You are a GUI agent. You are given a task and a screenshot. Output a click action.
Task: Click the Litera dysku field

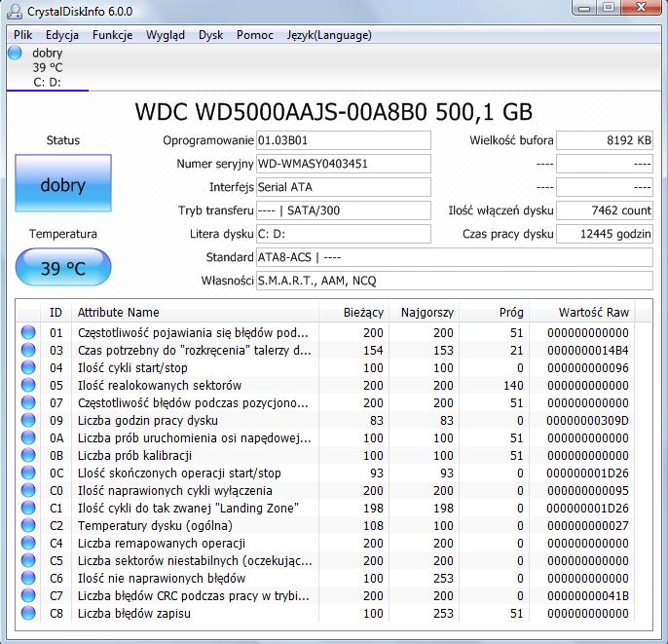(344, 234)
